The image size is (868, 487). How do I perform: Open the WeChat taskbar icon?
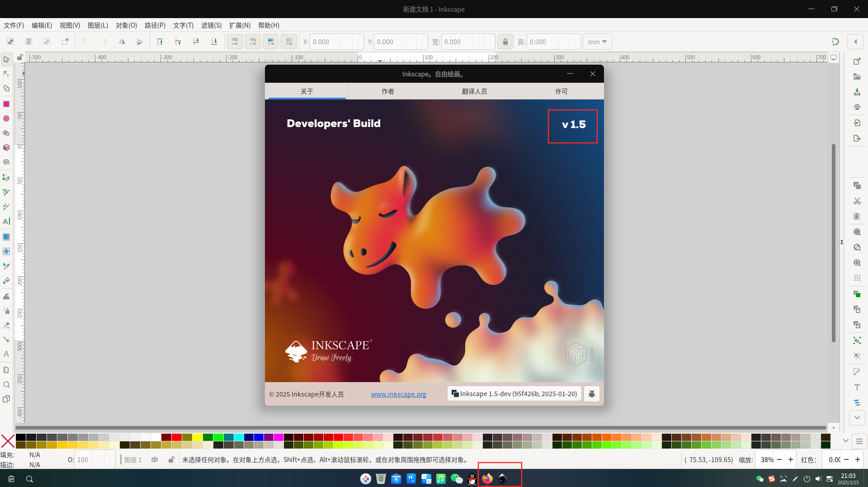(x=457, y=478)
